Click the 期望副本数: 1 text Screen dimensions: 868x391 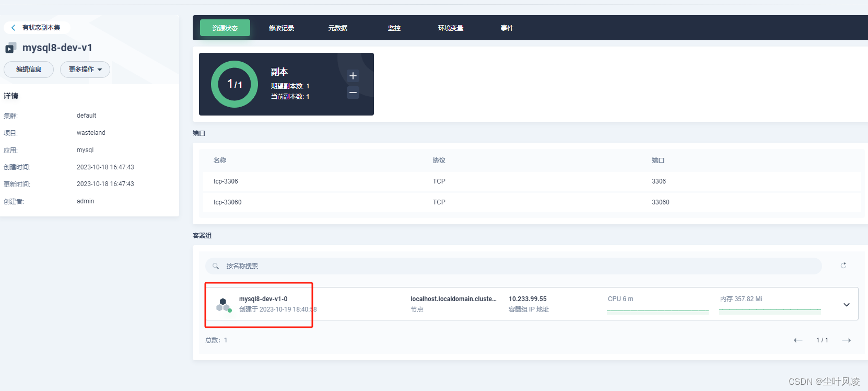point(290,86)
